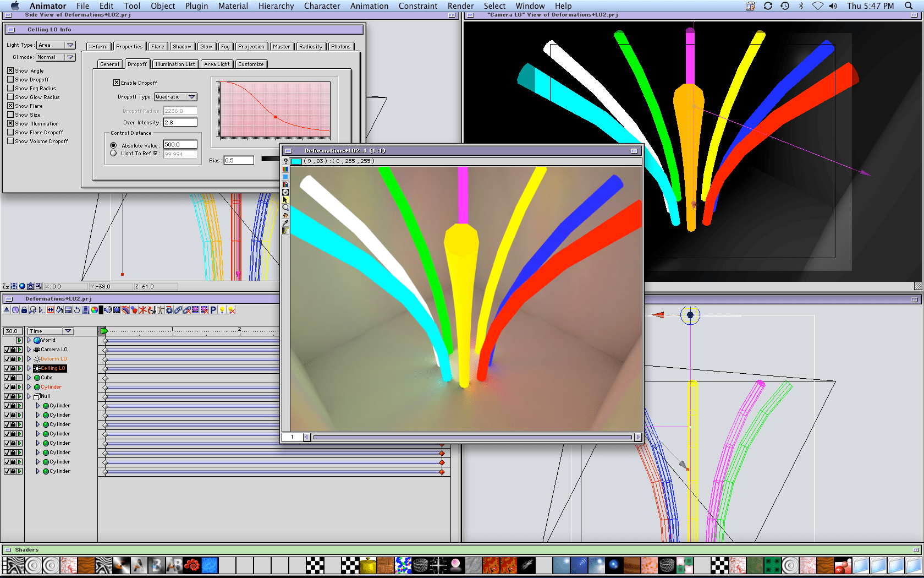
Task: Select the hand pan tool in render window
Action: coord(285,215)
